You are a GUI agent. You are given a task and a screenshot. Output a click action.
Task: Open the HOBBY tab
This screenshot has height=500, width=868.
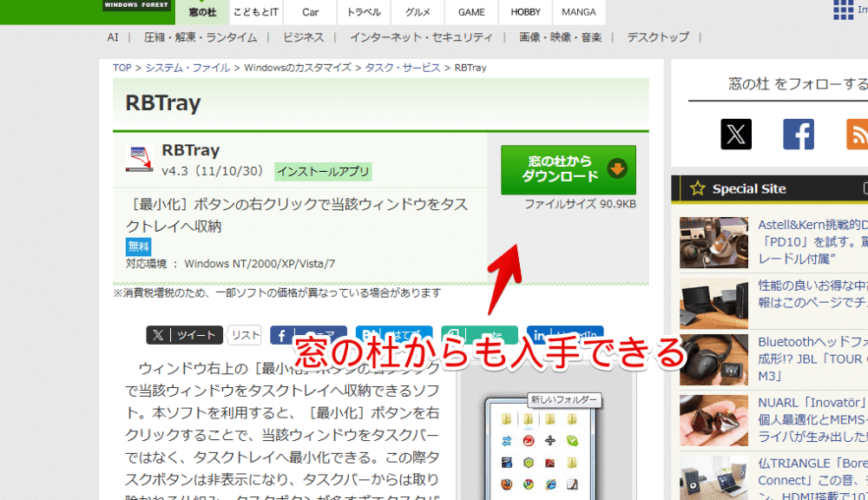[524, 12]
